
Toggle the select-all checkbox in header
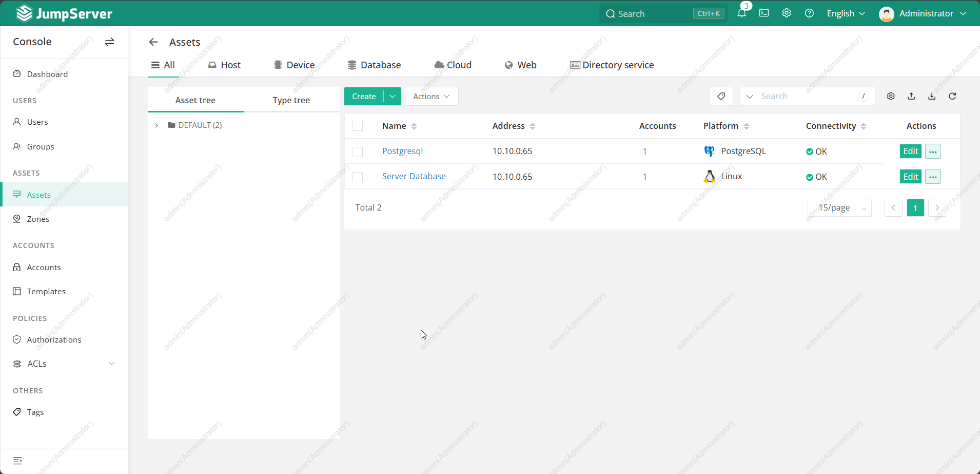pyautogui.click(x=358, y=126)
